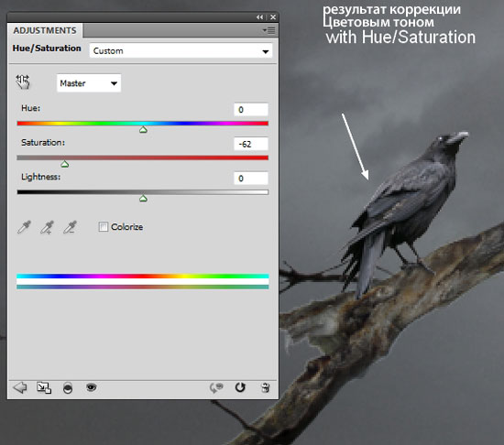Choose the Subtract from Sample eyedropper
504x445 pixels.
tap(70, 227)
